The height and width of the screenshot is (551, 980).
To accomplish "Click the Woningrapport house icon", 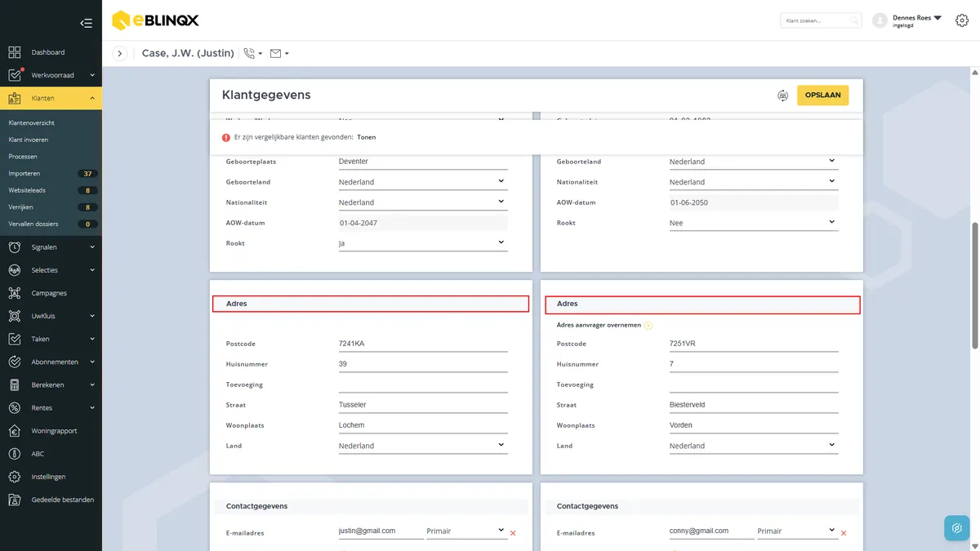I will coord(15,431).
